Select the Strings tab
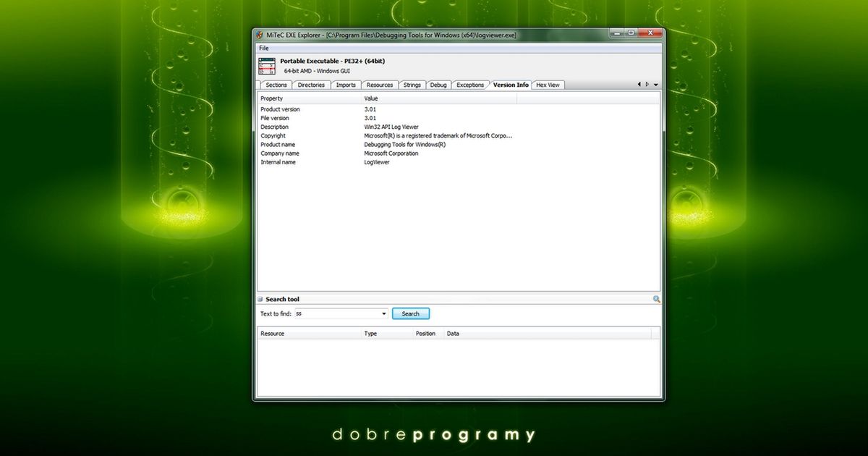The width and height of the screenshot is (868, 456). (x=412, y=85)
